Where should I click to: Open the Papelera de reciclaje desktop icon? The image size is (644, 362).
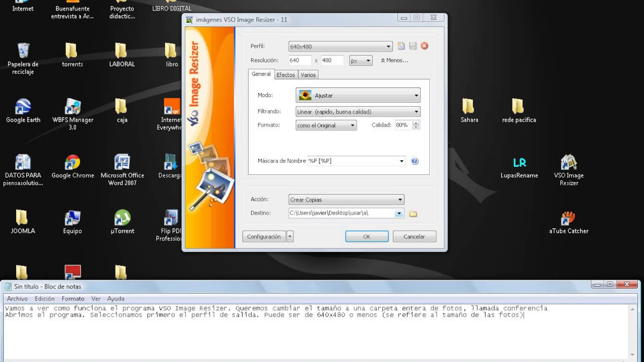[23, 58]
